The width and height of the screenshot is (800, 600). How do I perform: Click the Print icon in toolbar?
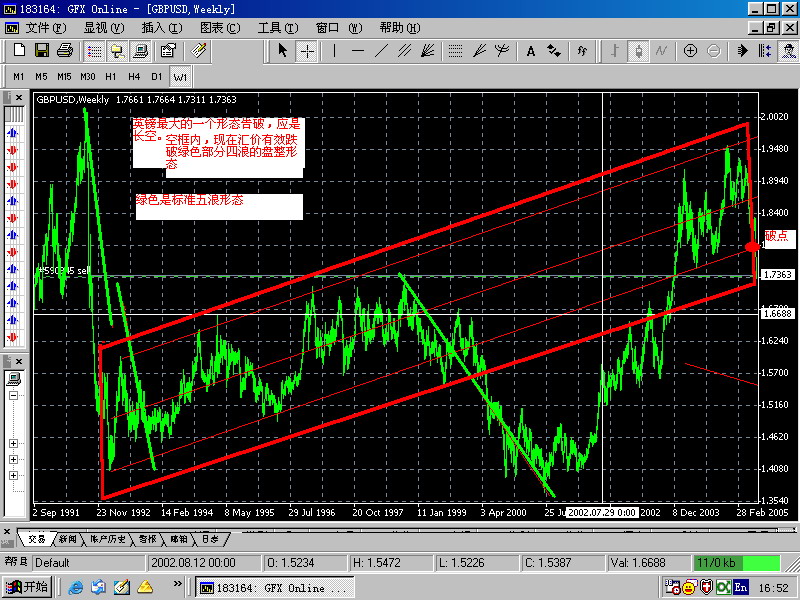tap(65, 51)
